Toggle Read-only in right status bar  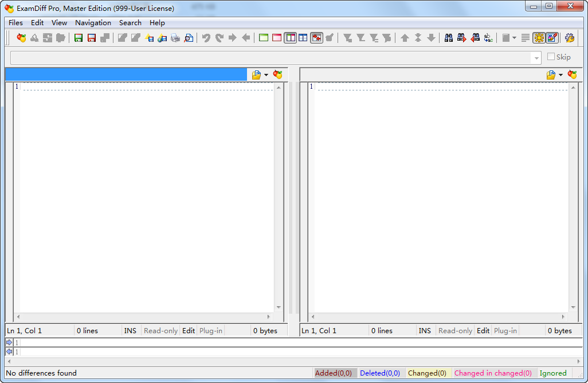pyautogui.click(x=455, y=330)
